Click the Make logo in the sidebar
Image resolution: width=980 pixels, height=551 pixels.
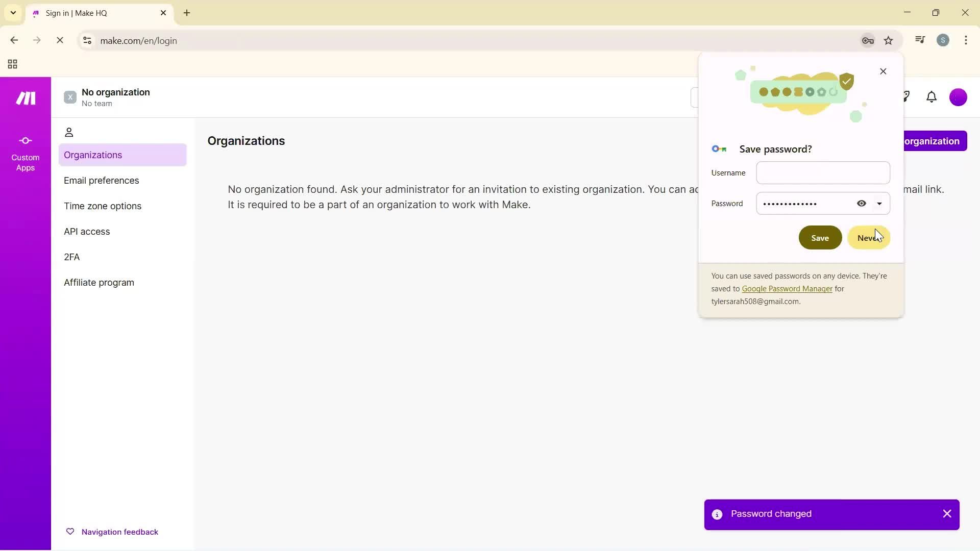[24, 98]
